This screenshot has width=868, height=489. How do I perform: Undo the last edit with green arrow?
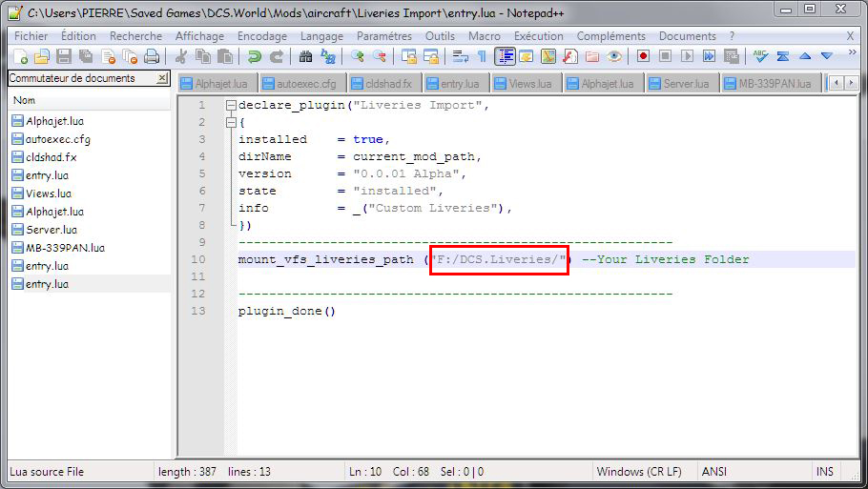(x=254, y=56)
